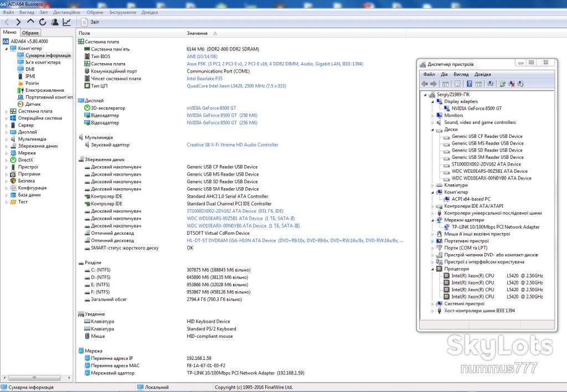The image size is (567, 392).
Task: Select IPMI in the left tree
Action: tap(30, 76)
